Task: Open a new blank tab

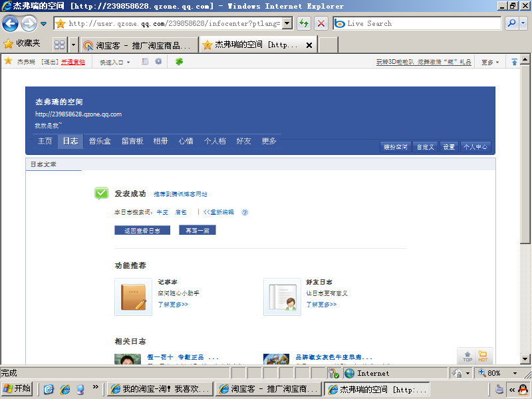Action: tap(328, 45)
